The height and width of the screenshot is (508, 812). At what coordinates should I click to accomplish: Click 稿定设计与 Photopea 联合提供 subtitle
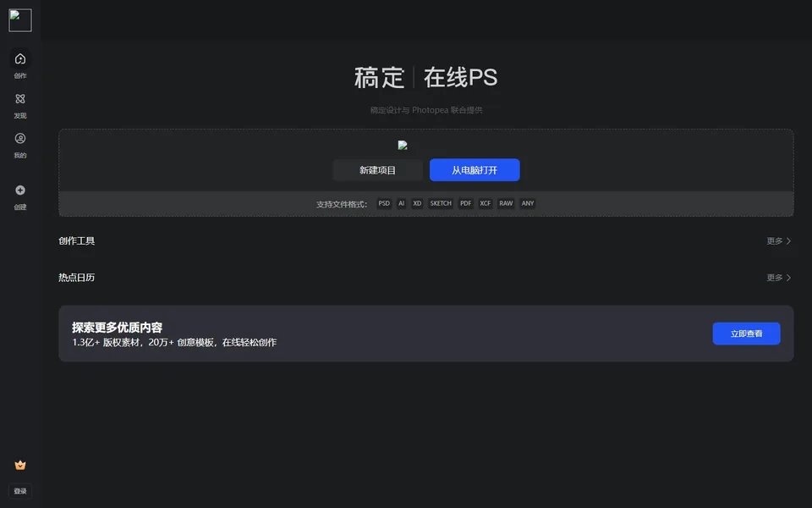[x=426, y=110]
